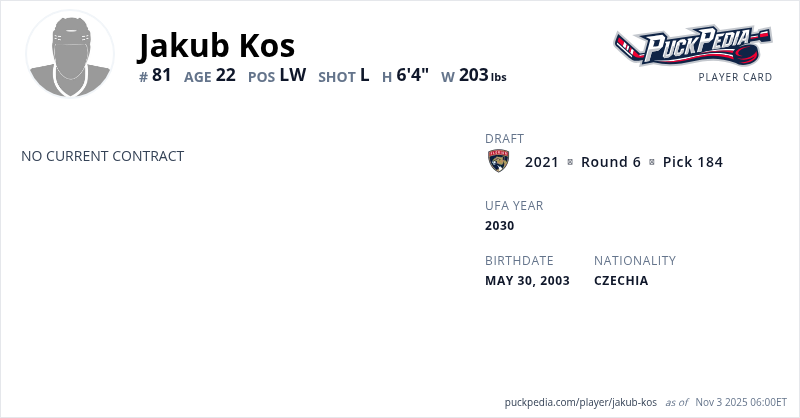800x418 pixels.
Task: Click the nationality Czechia
Action: [621, 280]
